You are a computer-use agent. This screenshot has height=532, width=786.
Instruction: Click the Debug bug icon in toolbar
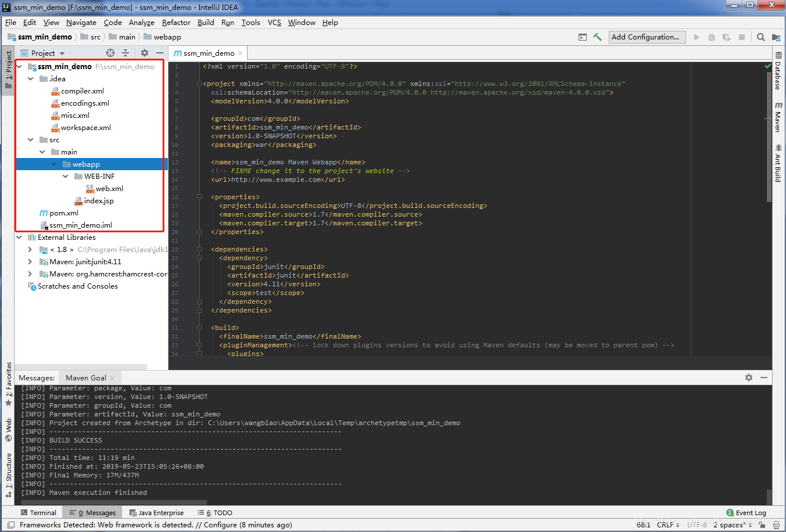pyautogui.click(x=712, y=37)
